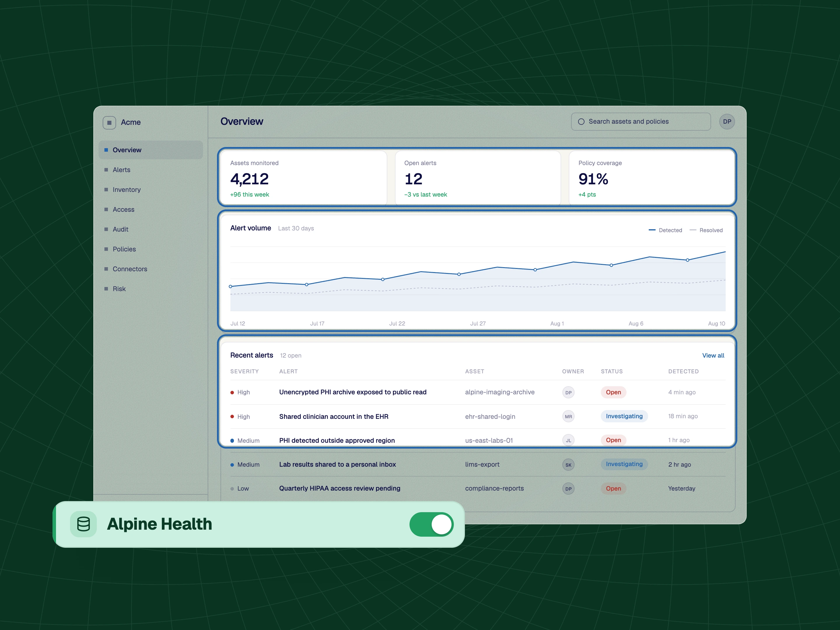Open Connectors in the sidebar
The width and height of the screenshot is (840, 630).
pos(151,269)
